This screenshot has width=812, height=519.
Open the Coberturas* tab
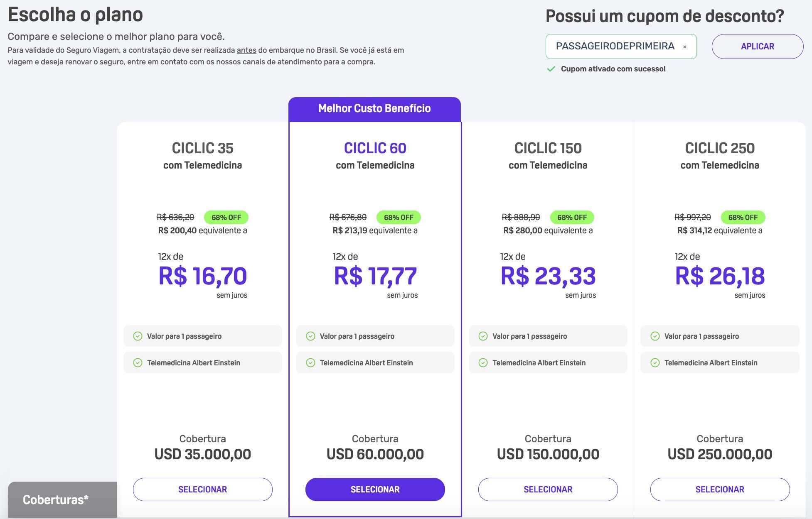pyautogui.click(x=62, y=499)
